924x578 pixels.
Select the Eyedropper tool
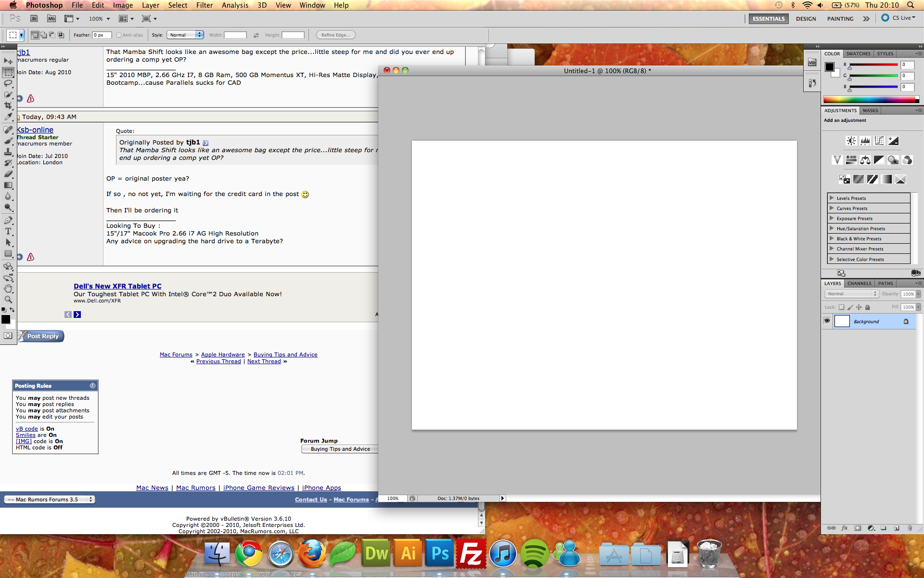point(8,117)
